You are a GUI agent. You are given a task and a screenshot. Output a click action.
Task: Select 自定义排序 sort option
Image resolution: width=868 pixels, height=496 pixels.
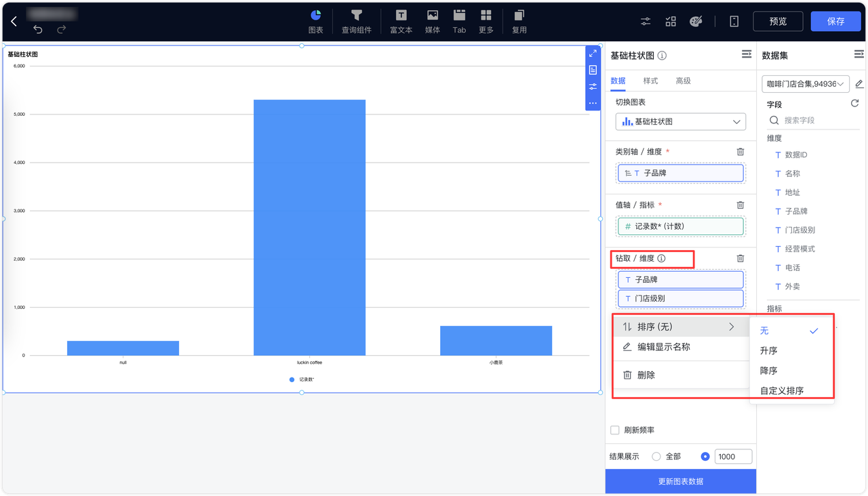pos(791,391)
